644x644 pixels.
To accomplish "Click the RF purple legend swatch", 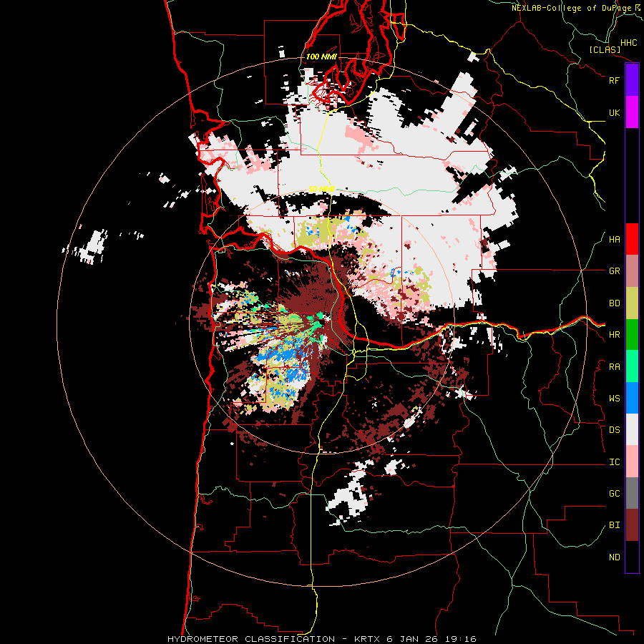I will coord(632,79).
